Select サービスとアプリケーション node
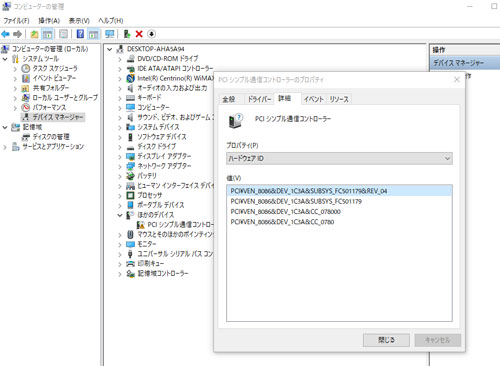The height and width of the screenshot is (366, 500). point(53,146)
